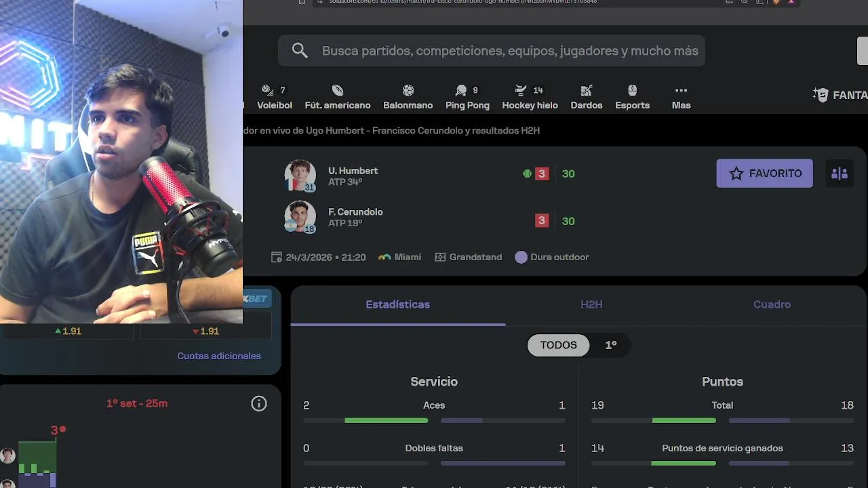Image resolution: width=868 pixels, height=488 pixels.
Task: Switch to the Estadísticas tab
Action: pos(397,305)
